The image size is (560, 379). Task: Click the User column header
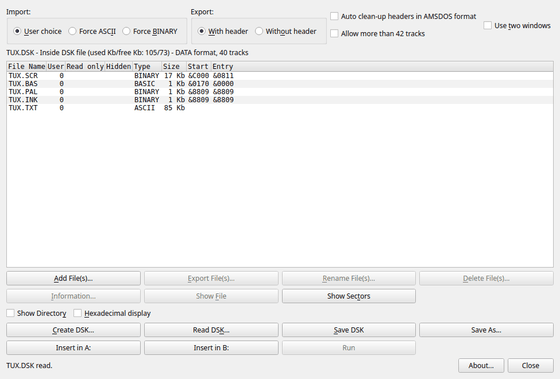pyautogui.click(x=56, y=66)
